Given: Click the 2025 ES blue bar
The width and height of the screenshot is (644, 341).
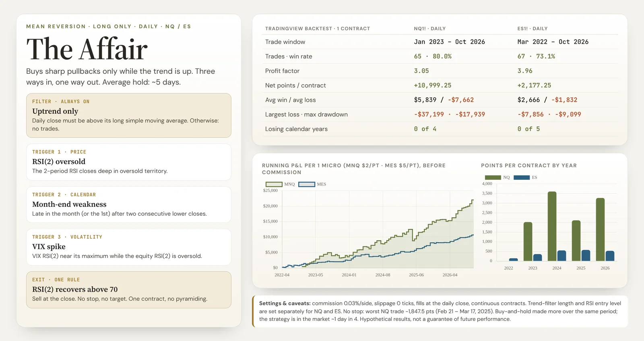Looking at the screenshot, I should tap(586, 256).
